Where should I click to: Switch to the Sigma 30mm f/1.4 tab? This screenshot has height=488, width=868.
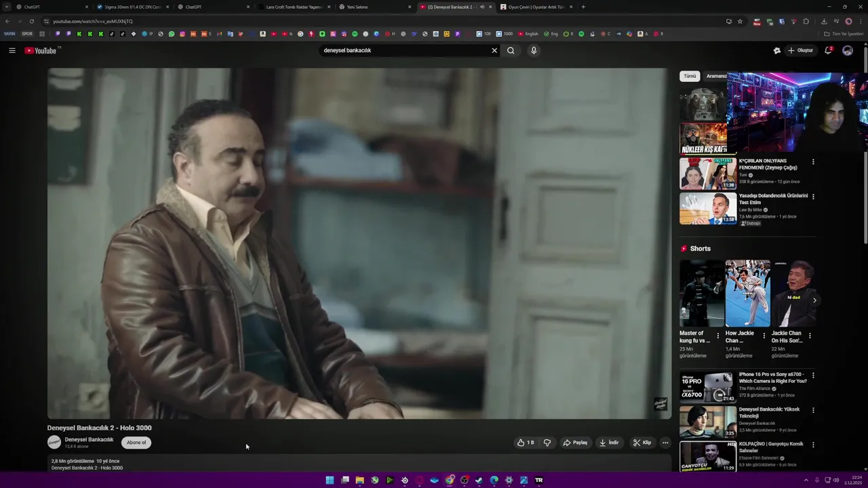pos(132,7)
